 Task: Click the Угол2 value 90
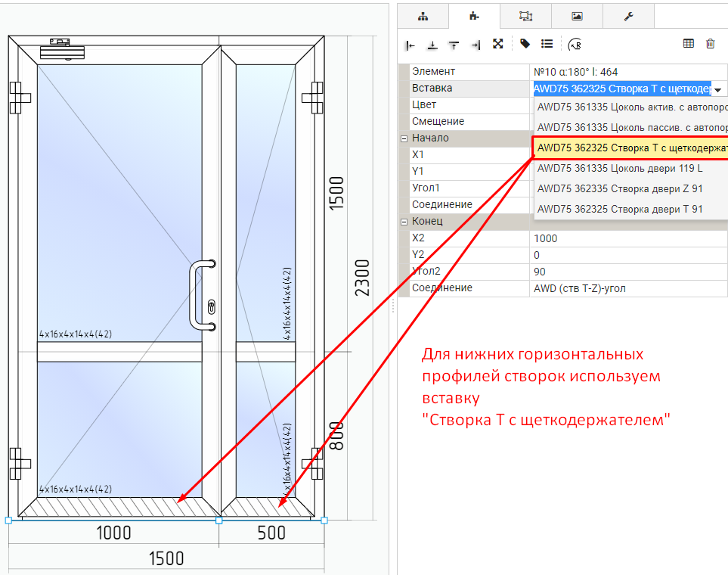click(629, 272)
